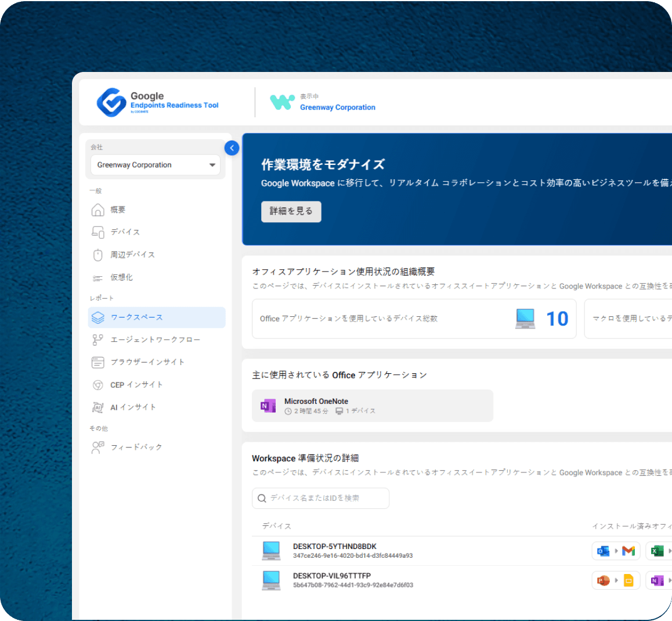672x621 pixels.
Task: Click the OneNote icon in DESKTOP-VIL96TTTFP row
Action: click(657, 581)
